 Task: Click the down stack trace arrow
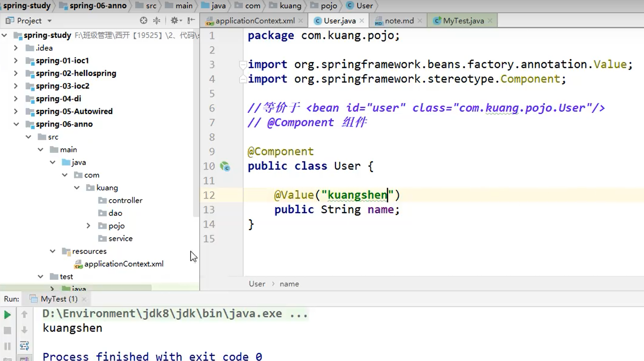(25, 330)
